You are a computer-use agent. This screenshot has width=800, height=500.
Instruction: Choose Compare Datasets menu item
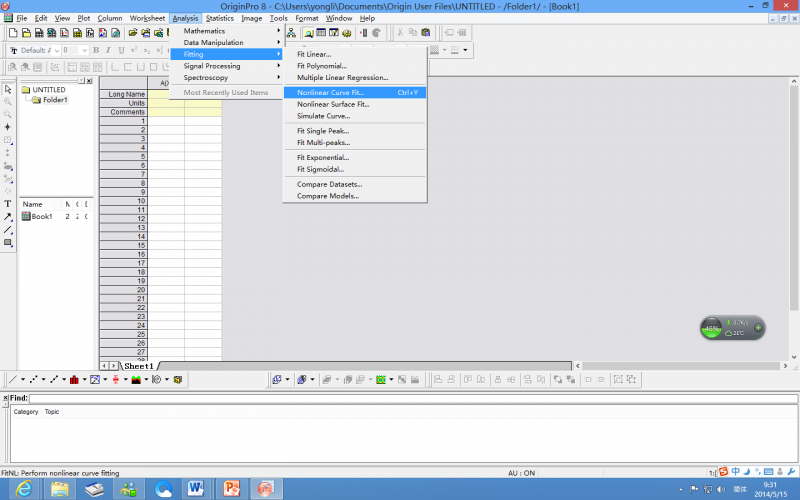[355, 184]
